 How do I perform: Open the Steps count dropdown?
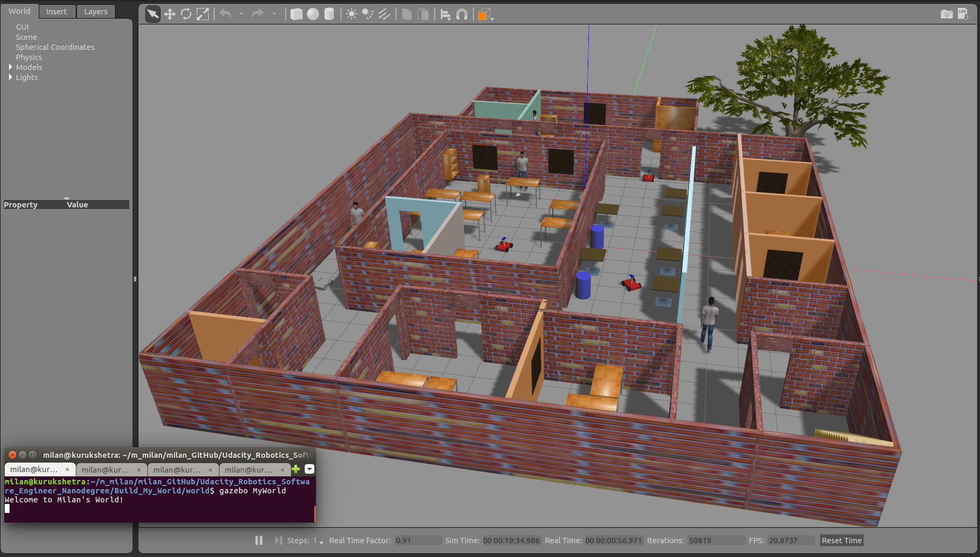pos(321,542)
